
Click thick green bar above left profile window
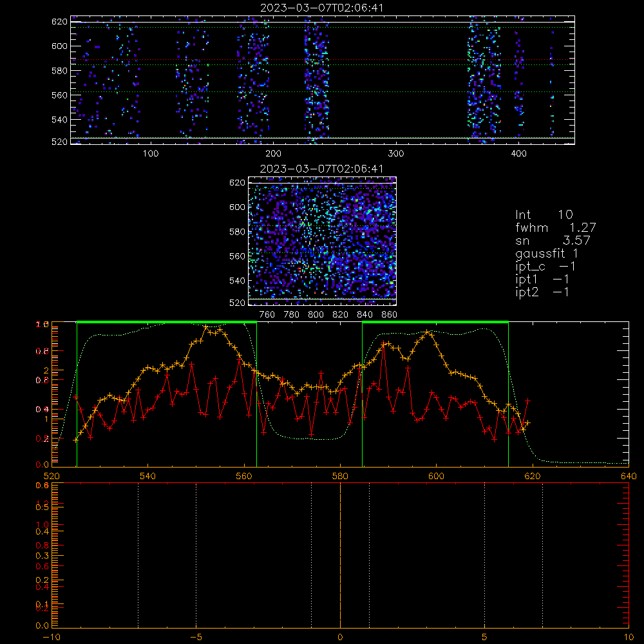pos(167,323)
